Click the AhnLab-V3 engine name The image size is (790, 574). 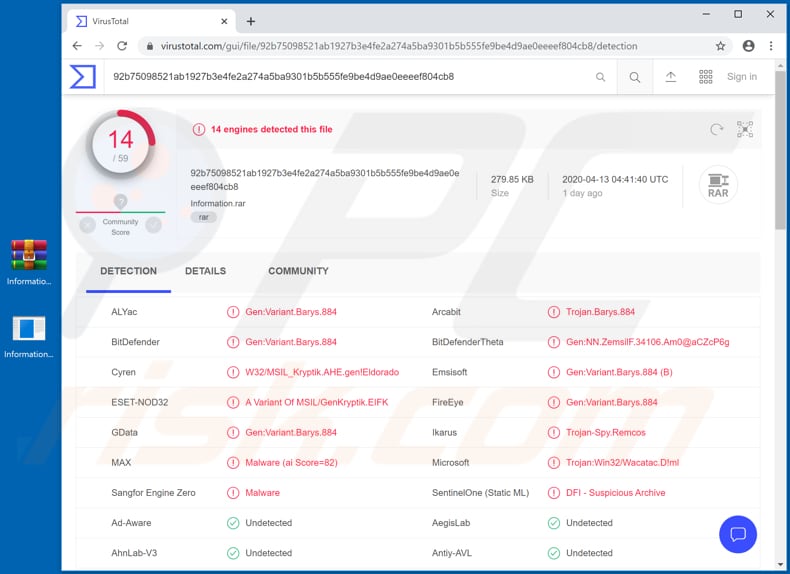coord(134,553)
